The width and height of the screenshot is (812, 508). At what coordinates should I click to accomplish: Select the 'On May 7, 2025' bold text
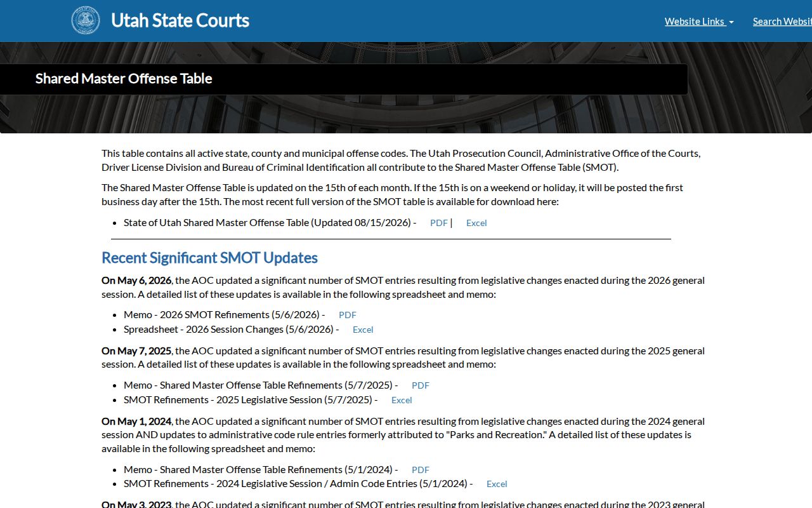(136, 351)
